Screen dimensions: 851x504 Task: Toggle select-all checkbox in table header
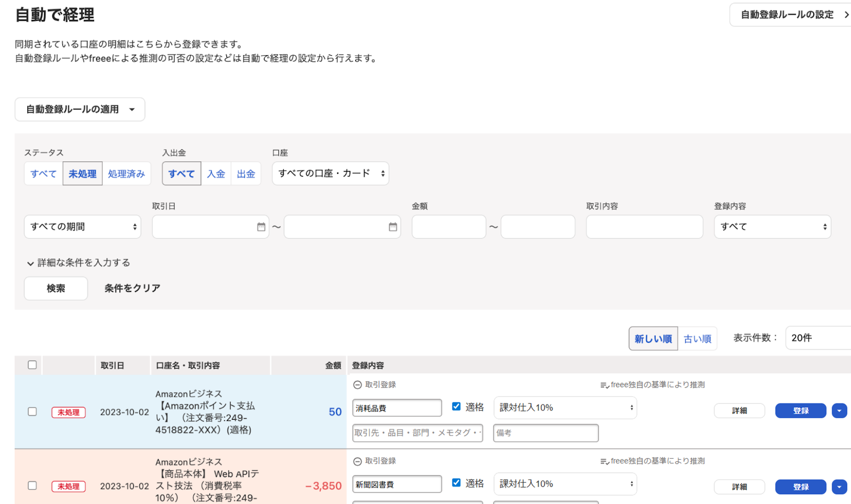point(32,365)
